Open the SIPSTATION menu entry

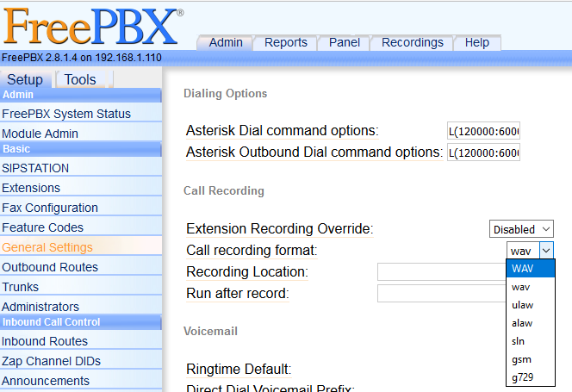(x=81, y=168)
